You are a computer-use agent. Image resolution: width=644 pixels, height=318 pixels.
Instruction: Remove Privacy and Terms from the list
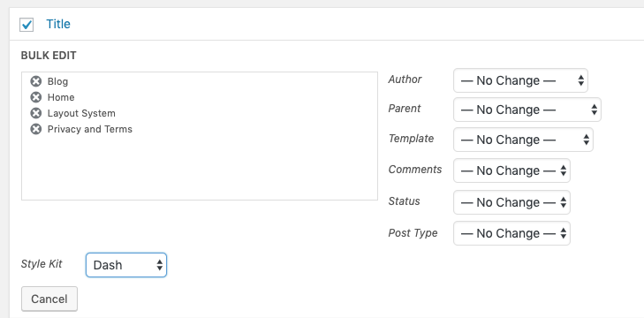pyautogui.click(x=36, y=129)
